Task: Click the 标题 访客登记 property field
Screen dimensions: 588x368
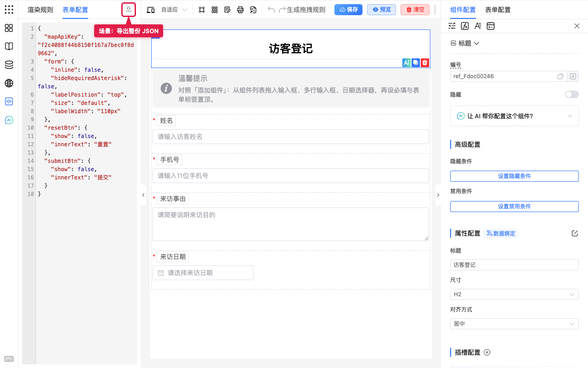Action: [x=514, y=265]
